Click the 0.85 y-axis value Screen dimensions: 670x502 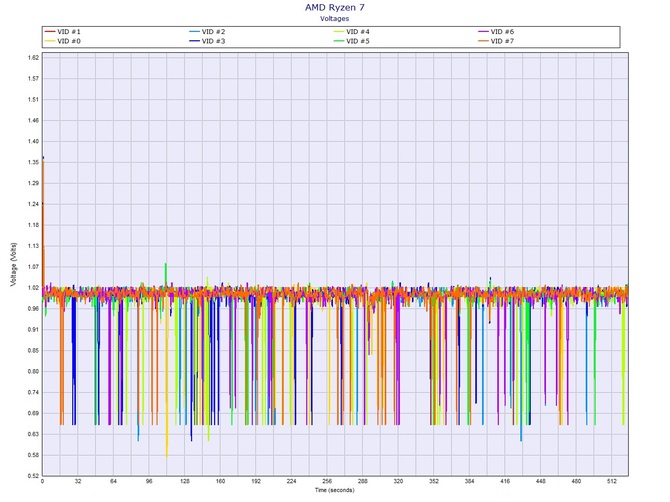[x=33, y=350]
